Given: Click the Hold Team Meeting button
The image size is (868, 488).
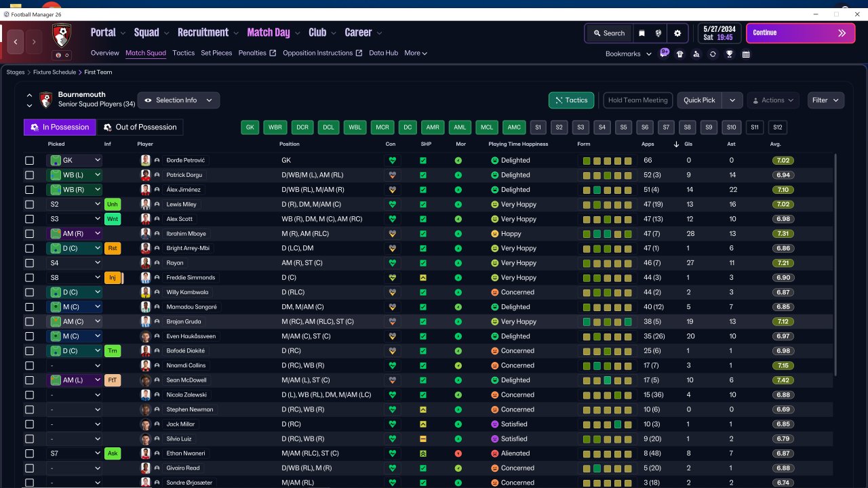Looking at the screenshot, I should pyautogui.click(x=638, y=100).
